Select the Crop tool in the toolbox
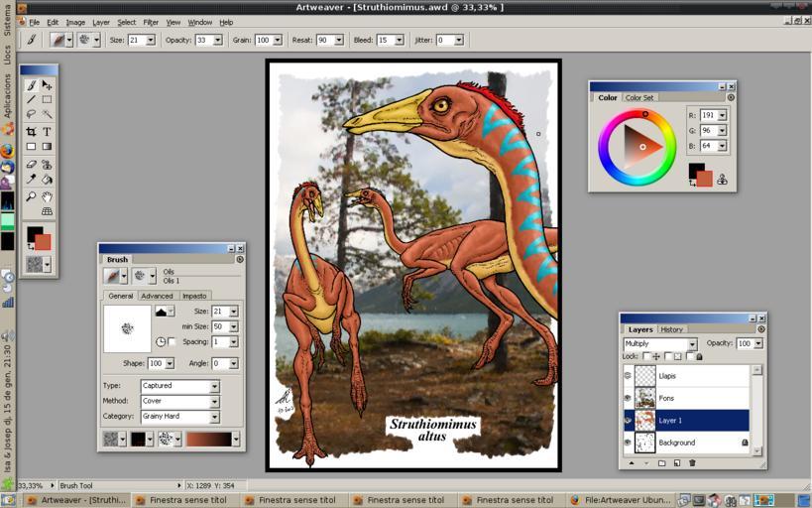 coord(31,131)
